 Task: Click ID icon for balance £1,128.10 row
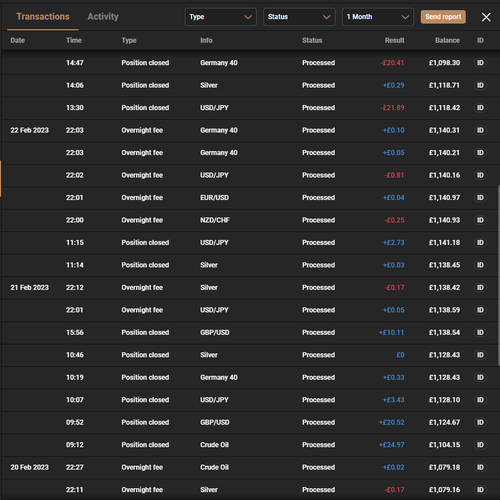point(480,400)
